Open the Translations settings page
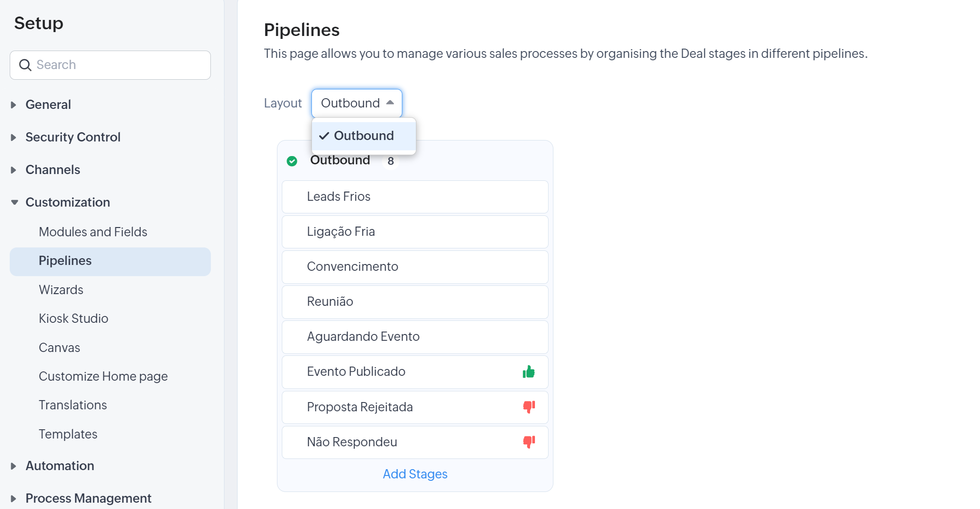 coord(73,405)
